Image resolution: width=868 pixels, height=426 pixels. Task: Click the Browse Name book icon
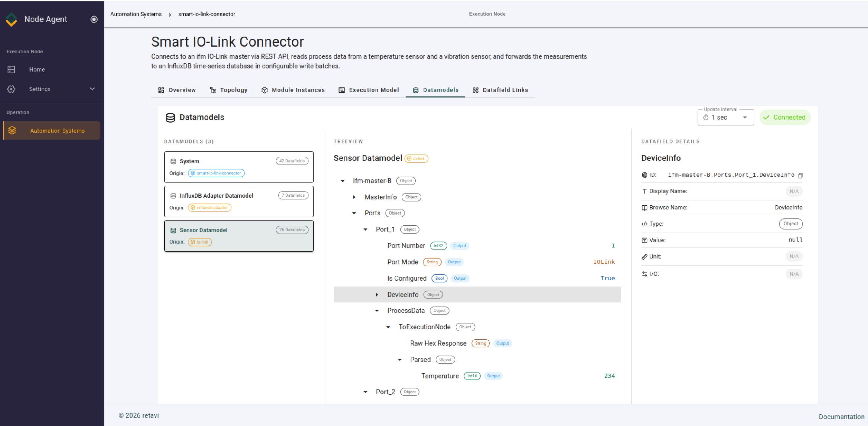tap(644, 208)
